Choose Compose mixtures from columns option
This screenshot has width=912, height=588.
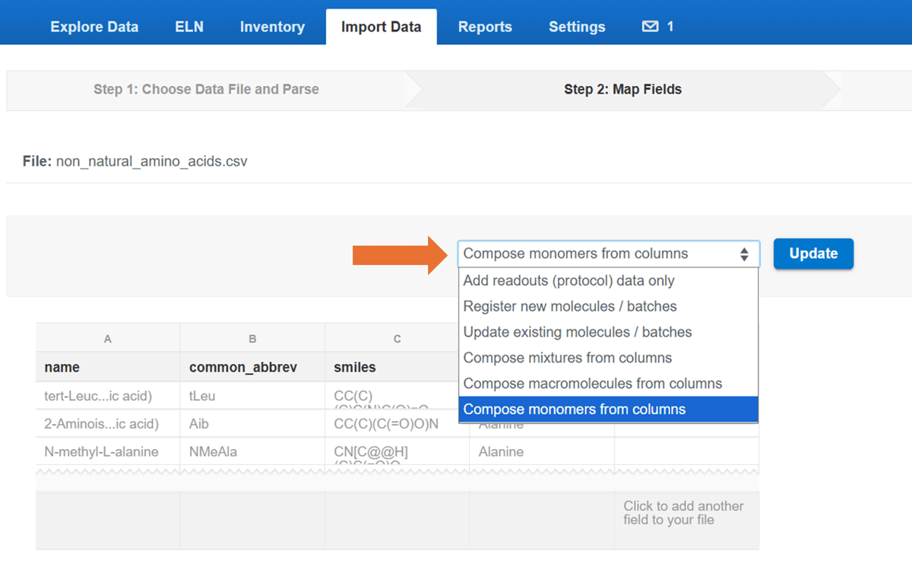tap(568, 358)
